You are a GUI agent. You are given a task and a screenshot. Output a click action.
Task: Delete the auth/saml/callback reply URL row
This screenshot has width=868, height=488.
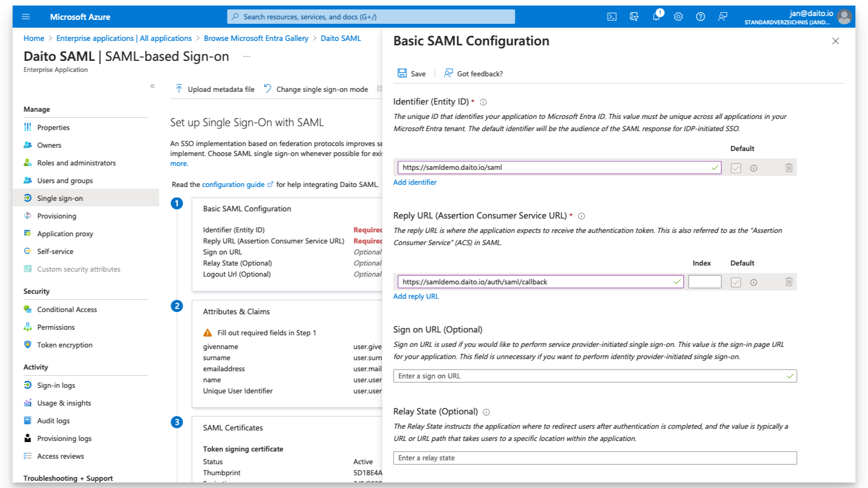pos(789,282)
